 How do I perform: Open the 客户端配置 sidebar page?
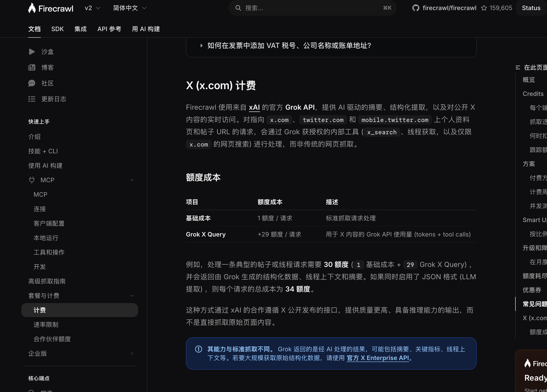click(x=49, y=224)
